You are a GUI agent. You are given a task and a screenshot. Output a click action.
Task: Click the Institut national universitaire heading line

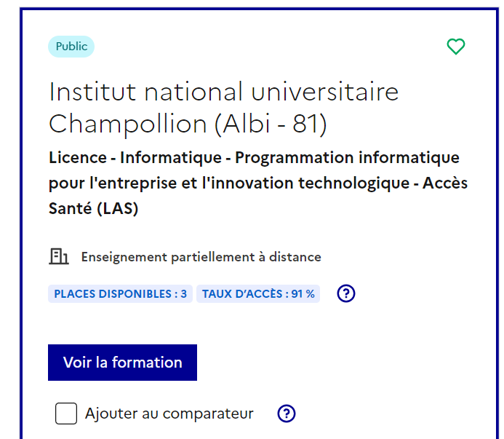(x=224, y=92)
